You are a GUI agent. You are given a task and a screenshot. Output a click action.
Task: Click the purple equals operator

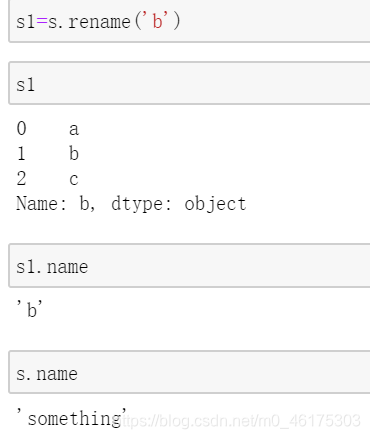(42, 21)
